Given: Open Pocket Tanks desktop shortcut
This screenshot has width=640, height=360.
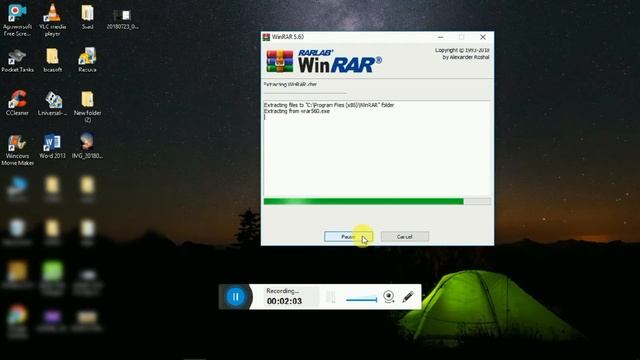Looking at the screenshot, I should tap(17, 61).
